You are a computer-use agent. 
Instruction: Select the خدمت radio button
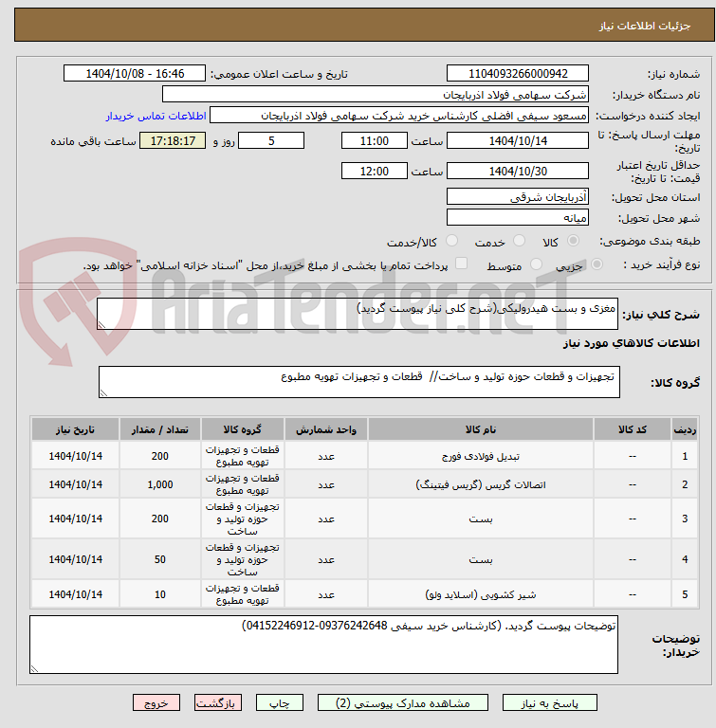tap(519, 241)
